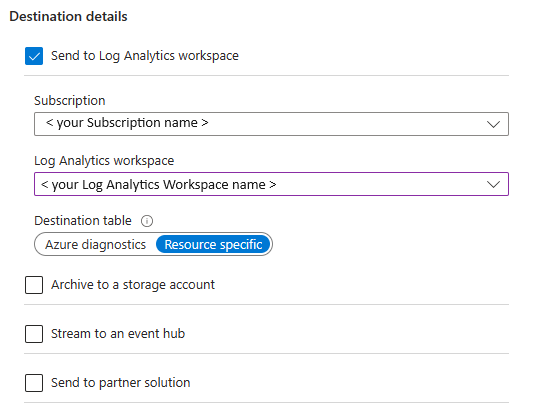Click the info icon beside Destination table

click(147, 221)
